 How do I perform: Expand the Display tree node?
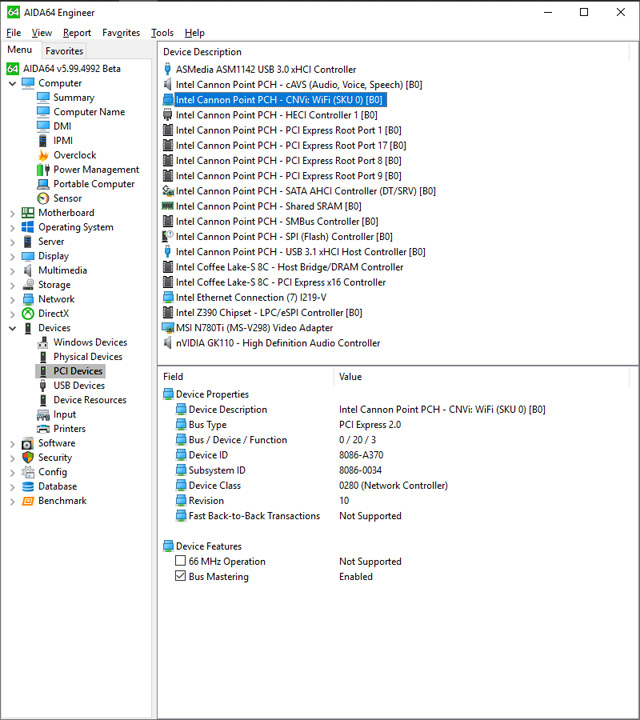(12, 256)
